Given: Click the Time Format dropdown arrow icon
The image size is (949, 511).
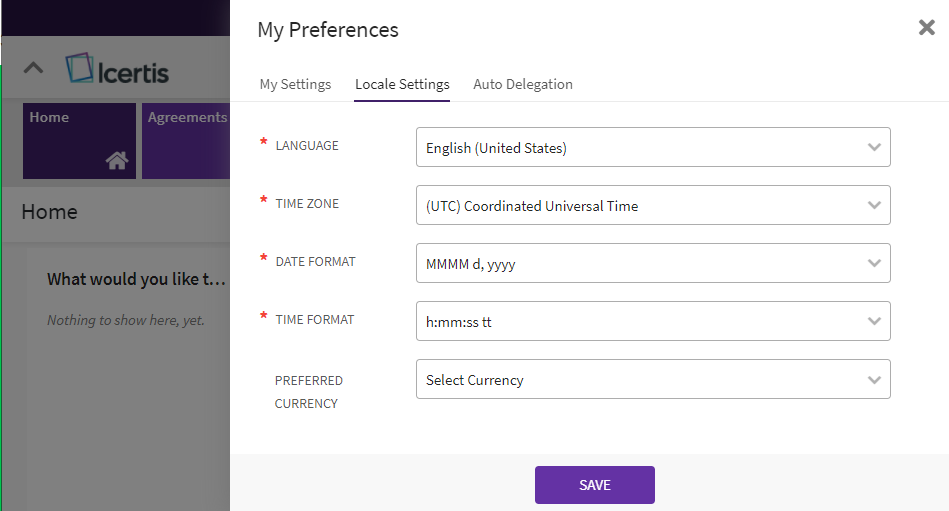Looking at the screenshot, I should click(x=874, y=322).
